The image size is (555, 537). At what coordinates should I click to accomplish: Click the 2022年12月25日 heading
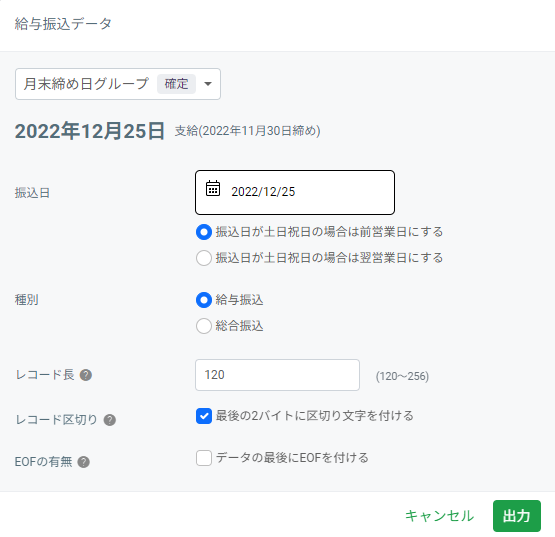click(90, 131)
